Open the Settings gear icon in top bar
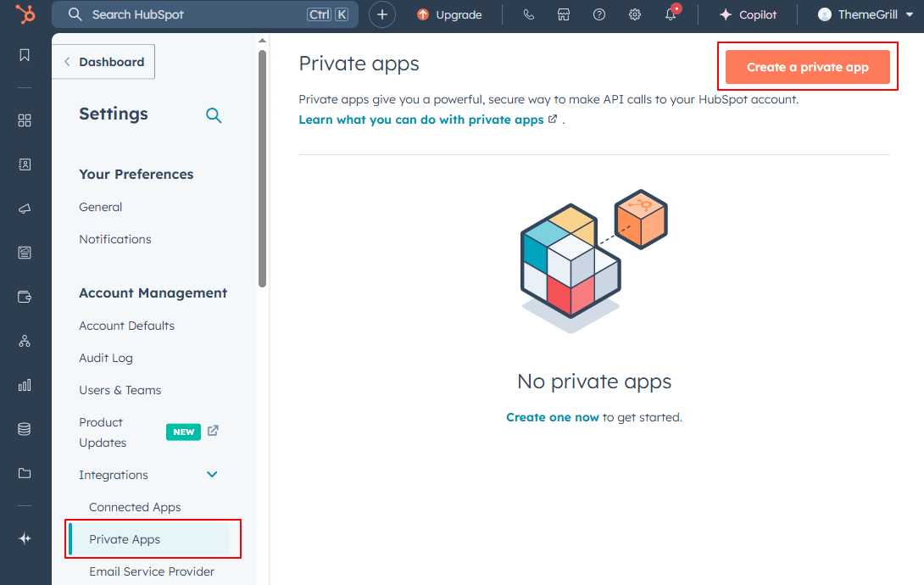Image resolution: width=924 pixels, height=585 pixels. 635,14
